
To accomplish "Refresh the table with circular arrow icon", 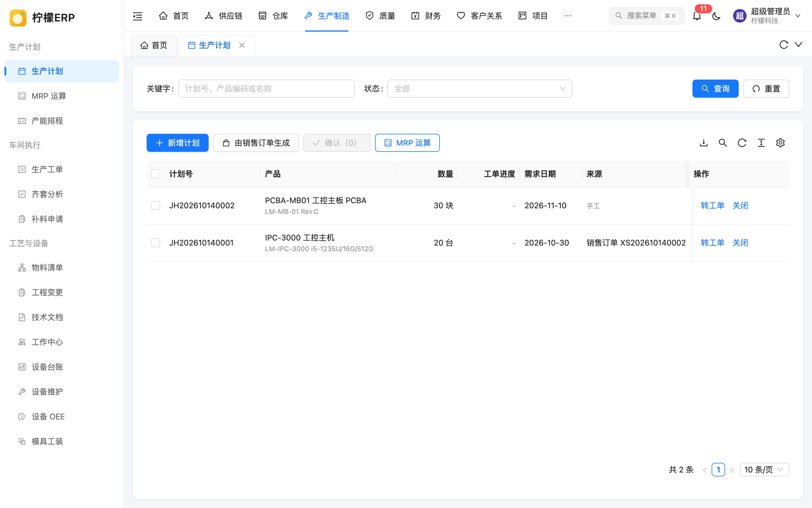I will click(x=742, y=143).
